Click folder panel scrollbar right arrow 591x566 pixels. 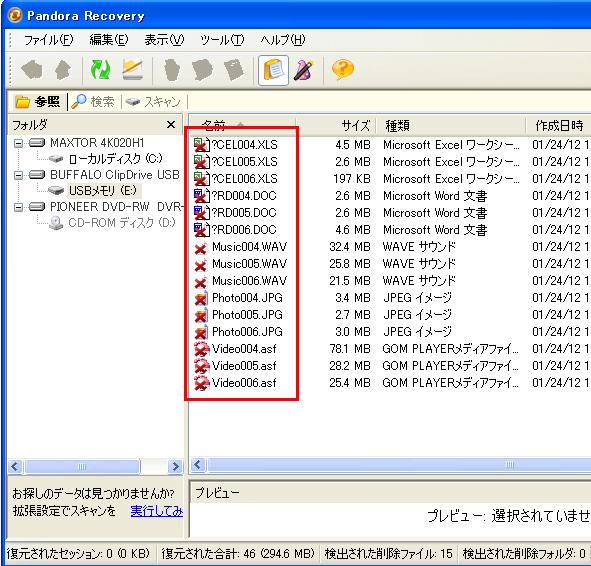point(176,467)
